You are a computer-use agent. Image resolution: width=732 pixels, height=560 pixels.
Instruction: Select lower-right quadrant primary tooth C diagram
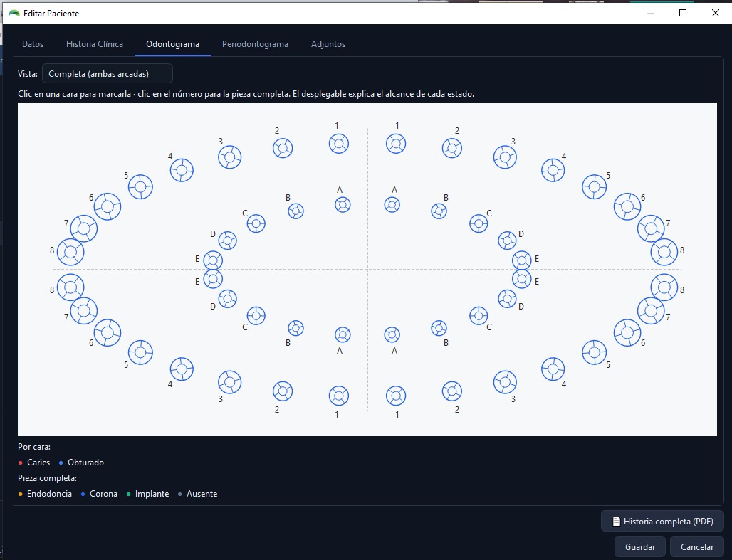click(x=479, y=316)
